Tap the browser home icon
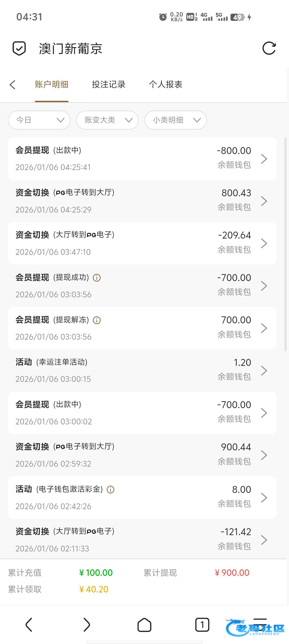The width and height of the screenshot is (289, 644). click(x=144, y=625)
